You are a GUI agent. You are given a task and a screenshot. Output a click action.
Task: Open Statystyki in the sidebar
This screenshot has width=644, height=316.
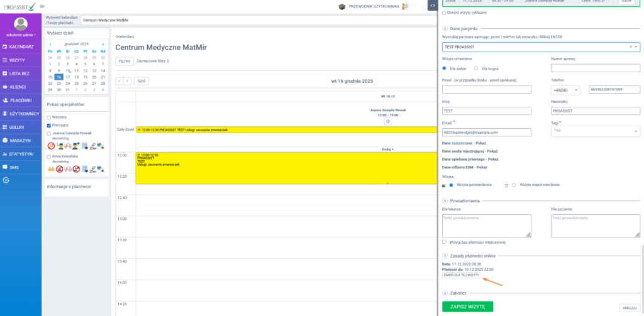21,153
